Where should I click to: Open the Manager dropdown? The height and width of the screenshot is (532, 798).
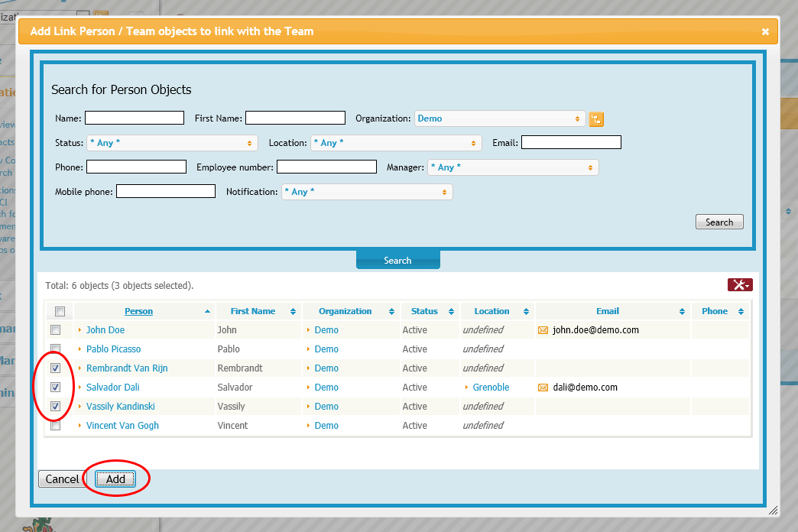(512, 167)
